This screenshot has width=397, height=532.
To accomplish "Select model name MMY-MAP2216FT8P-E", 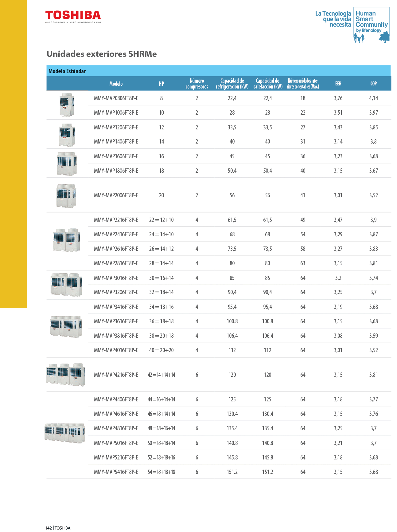I will [x=116, y=220].
